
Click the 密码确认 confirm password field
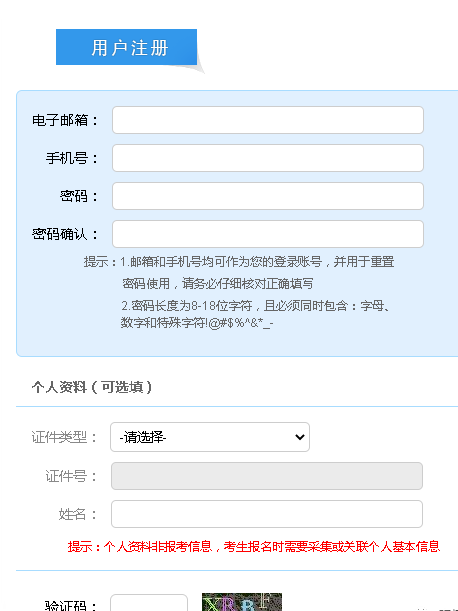268,234
